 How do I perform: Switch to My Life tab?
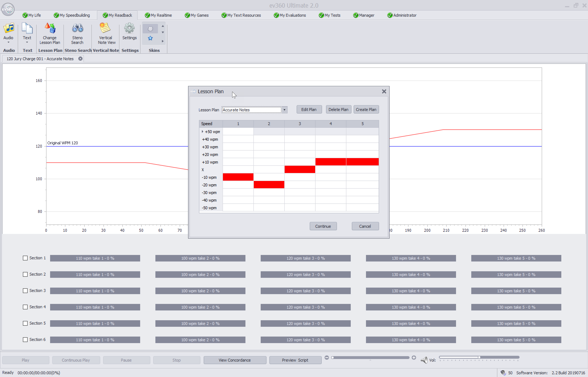point(32,15)
